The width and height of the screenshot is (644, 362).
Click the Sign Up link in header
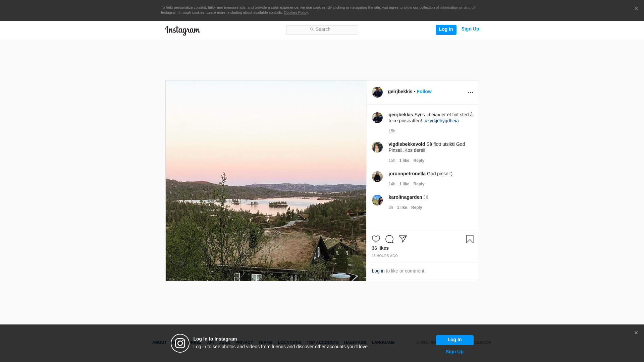click(x=470, y=29)
